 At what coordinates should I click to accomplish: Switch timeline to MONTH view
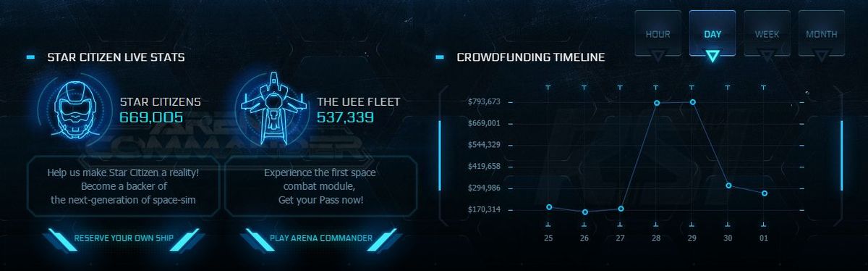[822, 34]
